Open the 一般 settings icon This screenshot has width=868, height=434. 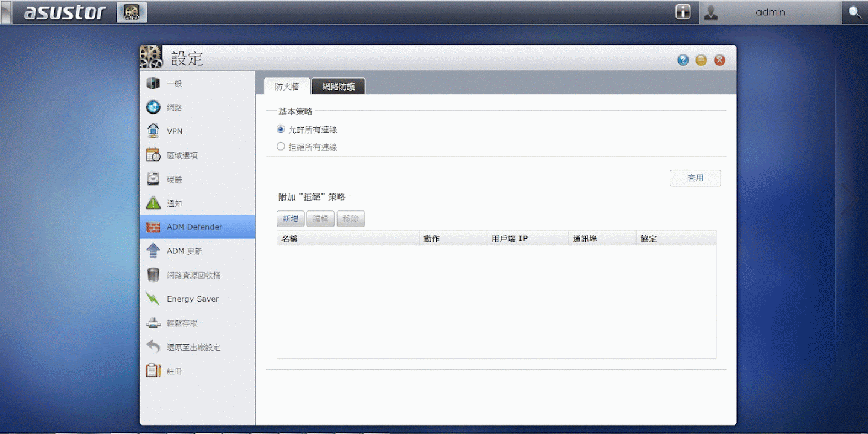pyautogui.click(x=153, y=83)
